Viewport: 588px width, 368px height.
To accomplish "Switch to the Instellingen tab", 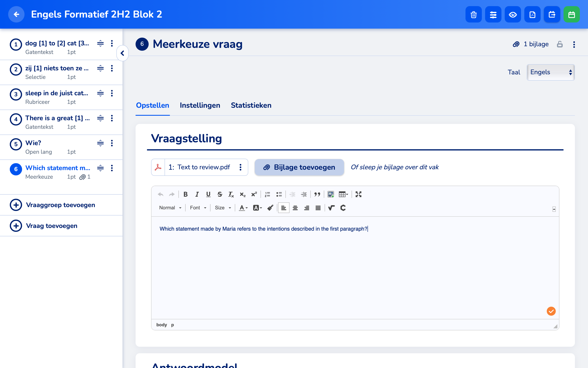I will coord(200,105).
